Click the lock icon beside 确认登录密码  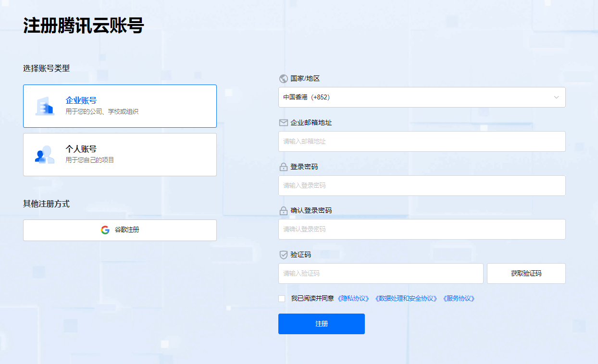(284, 210)
